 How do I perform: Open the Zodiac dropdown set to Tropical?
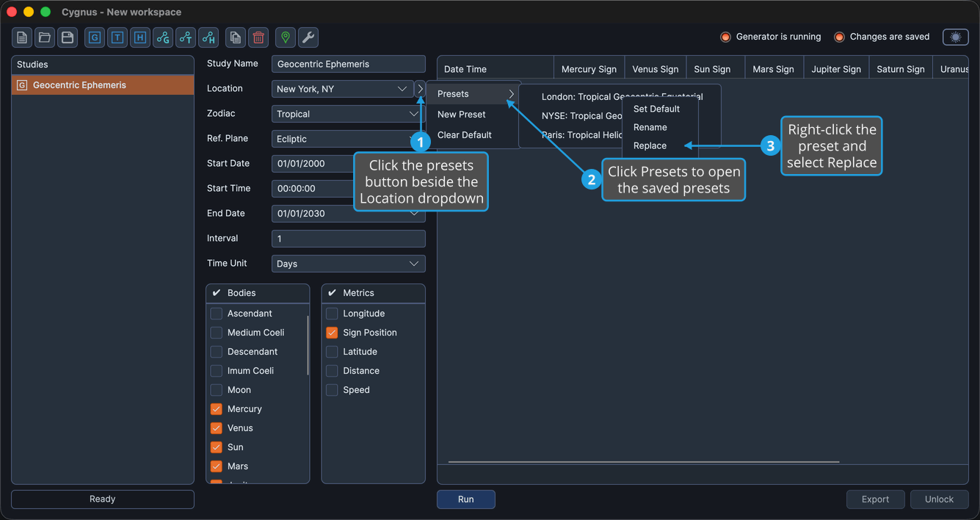[x=348, y=114]
